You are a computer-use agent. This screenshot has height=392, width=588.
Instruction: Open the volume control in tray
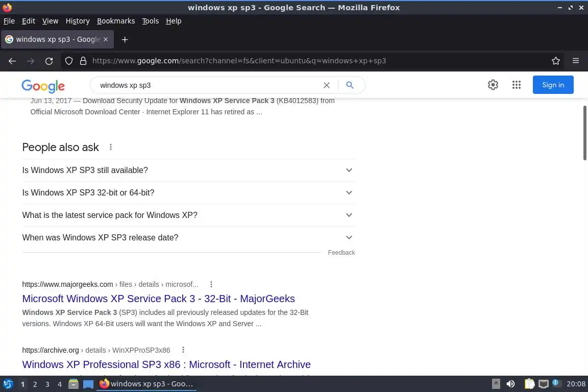[511, 384]
